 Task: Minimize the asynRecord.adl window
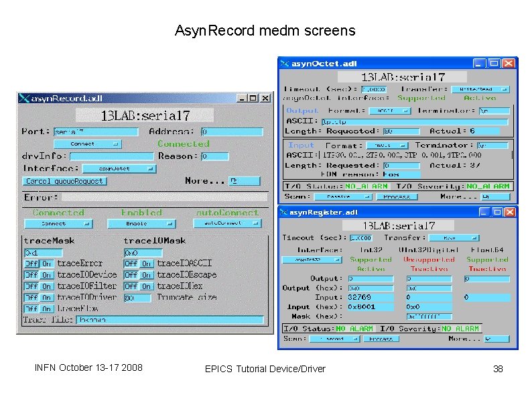(242, 98)
